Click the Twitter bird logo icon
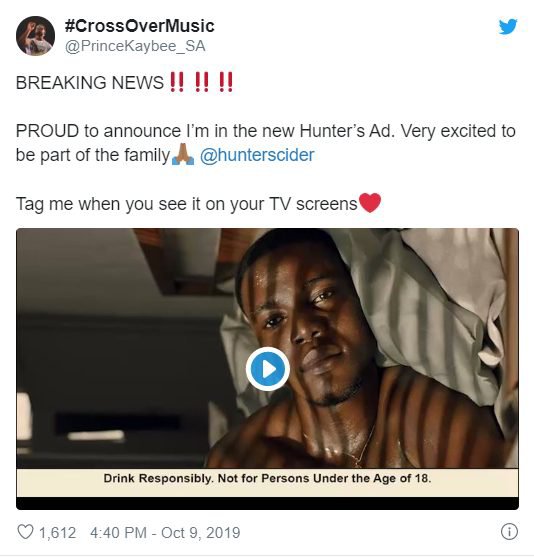 (x=508, y=27)
